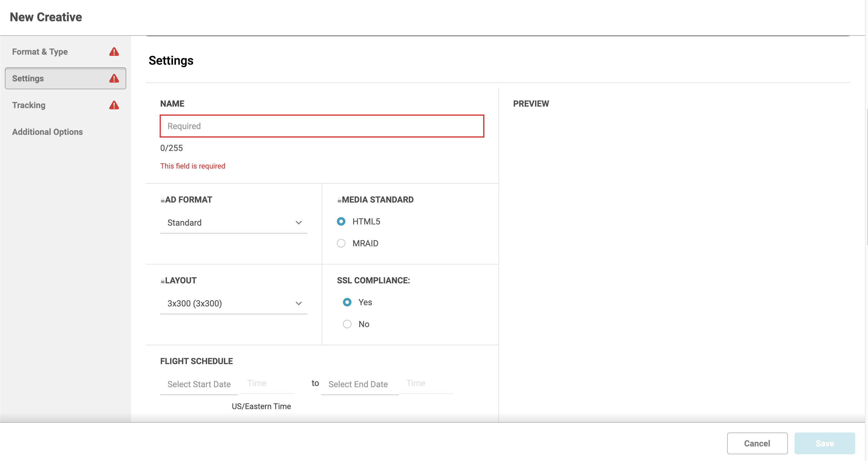Open the Settings section in sidebar
The image size is (868, 461).
click(65, 78)
